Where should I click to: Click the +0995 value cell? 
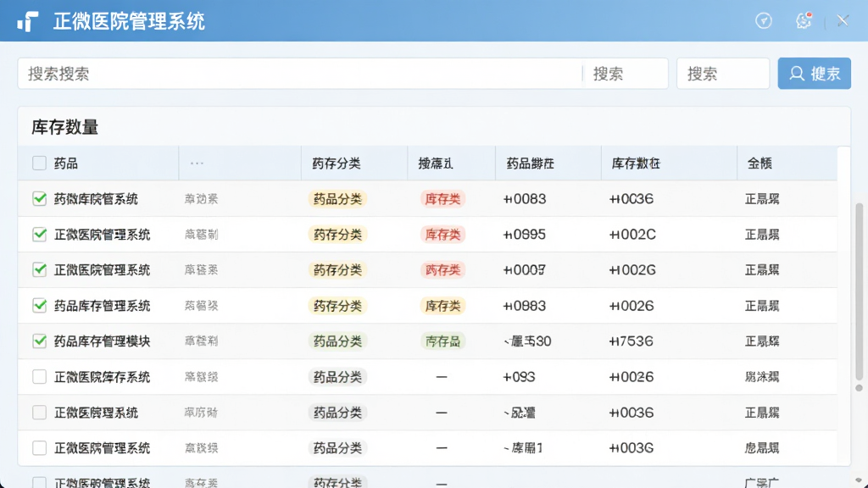524,235
